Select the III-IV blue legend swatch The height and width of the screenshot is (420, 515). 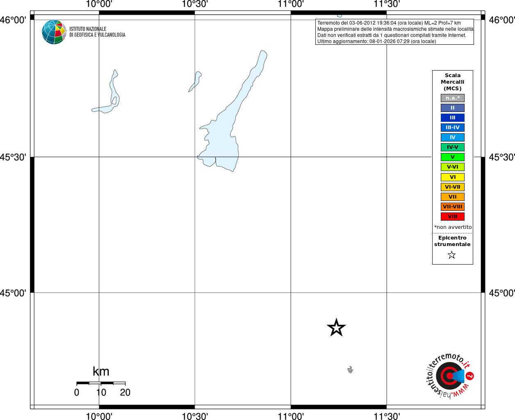pos(453,128)
